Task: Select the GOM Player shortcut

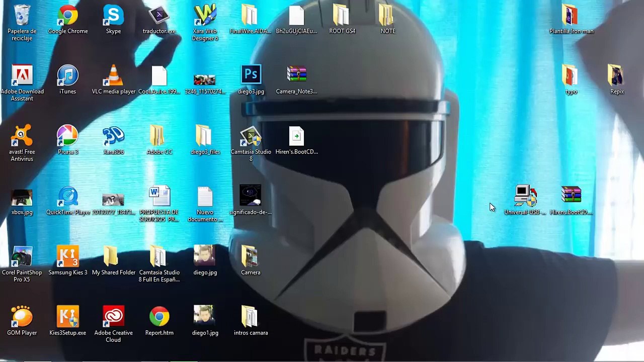Action: pos(22,317)
